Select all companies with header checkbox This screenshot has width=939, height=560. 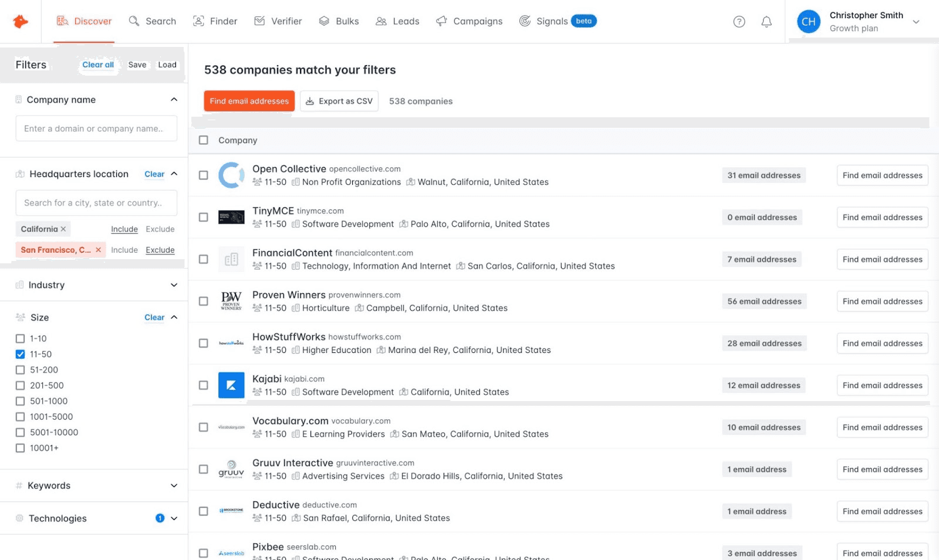click(204, 140)
